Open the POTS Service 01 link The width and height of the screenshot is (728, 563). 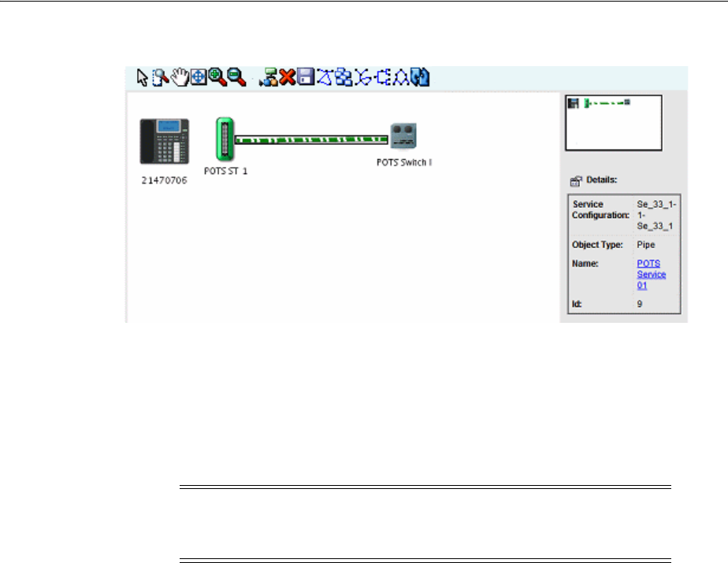pos(651,274)
